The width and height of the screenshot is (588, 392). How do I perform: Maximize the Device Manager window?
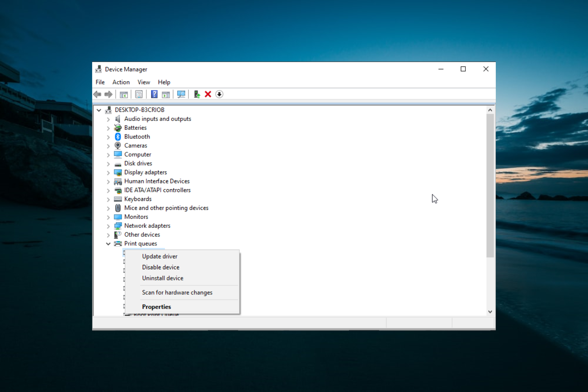coord(463,69)
